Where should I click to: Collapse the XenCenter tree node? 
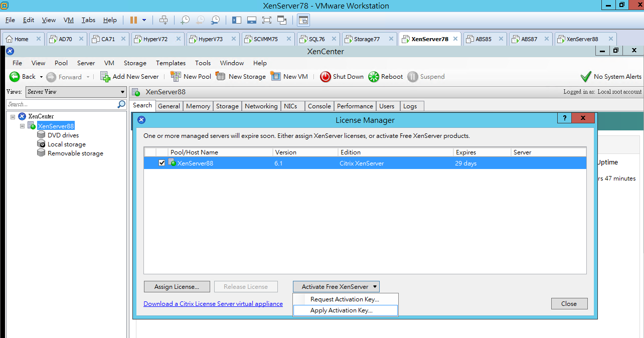[13, 116]
